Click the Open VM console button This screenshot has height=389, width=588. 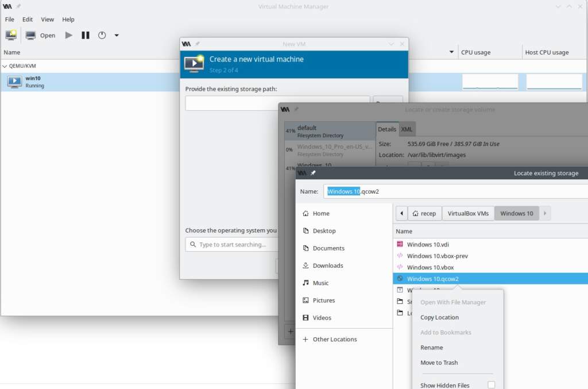(40, 35)
